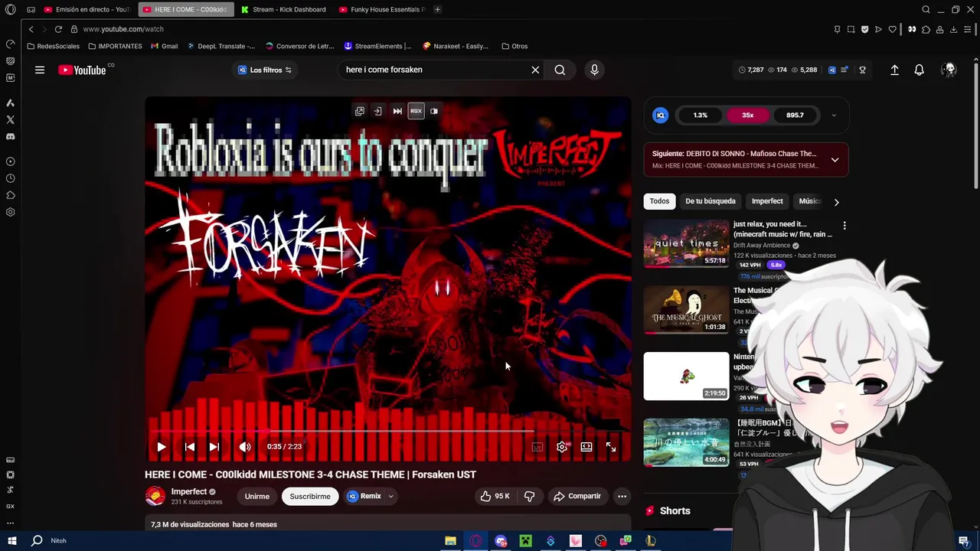Open more actions three-dot menu below video
The height and width of the screenshot is (551, 980).
622,496
